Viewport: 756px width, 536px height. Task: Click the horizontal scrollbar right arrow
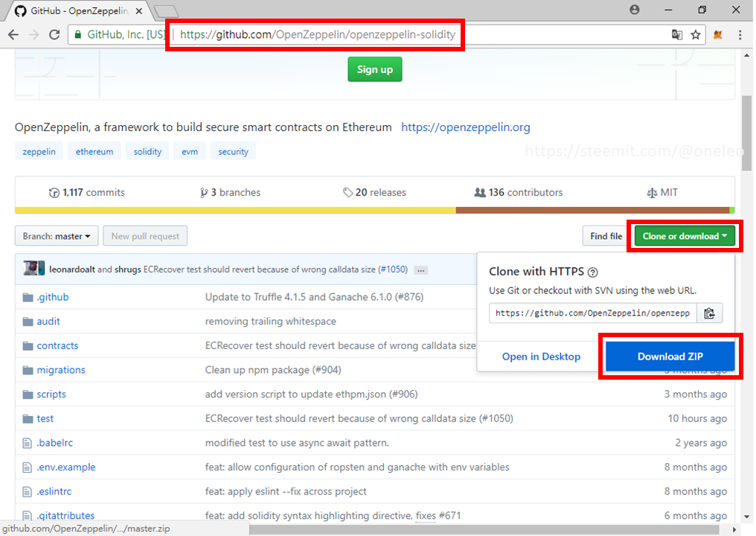point(734,530)
